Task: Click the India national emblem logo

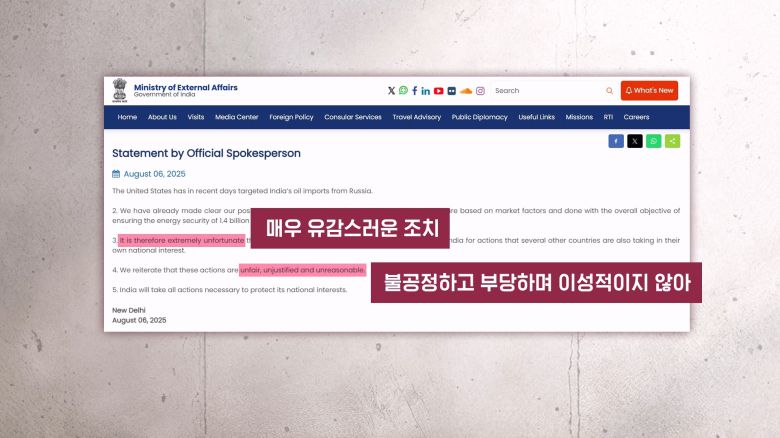Action: click(x=120, y=90)
